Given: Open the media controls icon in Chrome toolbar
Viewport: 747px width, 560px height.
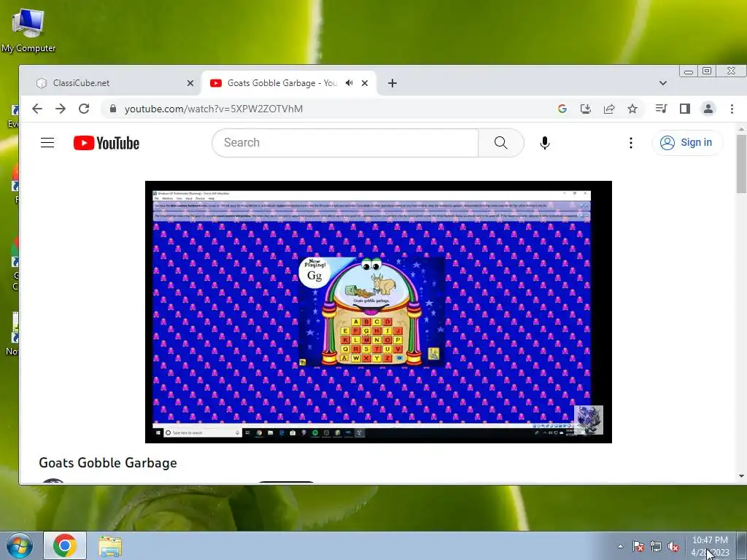Looking at the screenshot, I should point(661,109).
